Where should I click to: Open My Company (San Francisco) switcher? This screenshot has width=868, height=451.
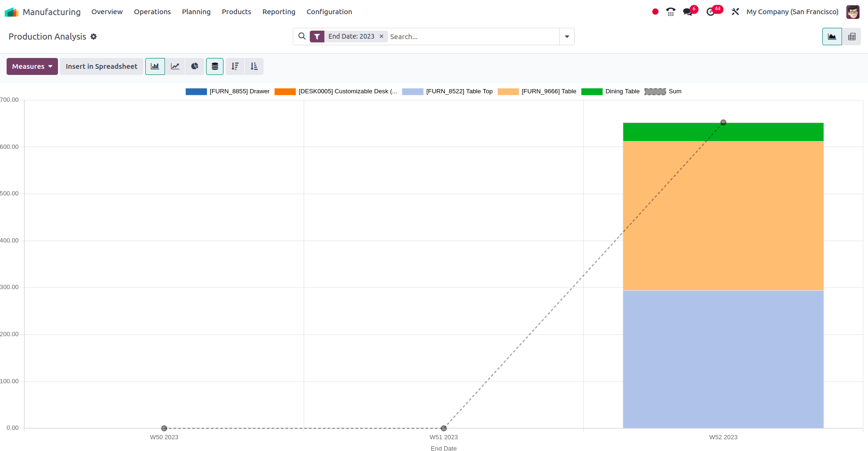(792, 12)
